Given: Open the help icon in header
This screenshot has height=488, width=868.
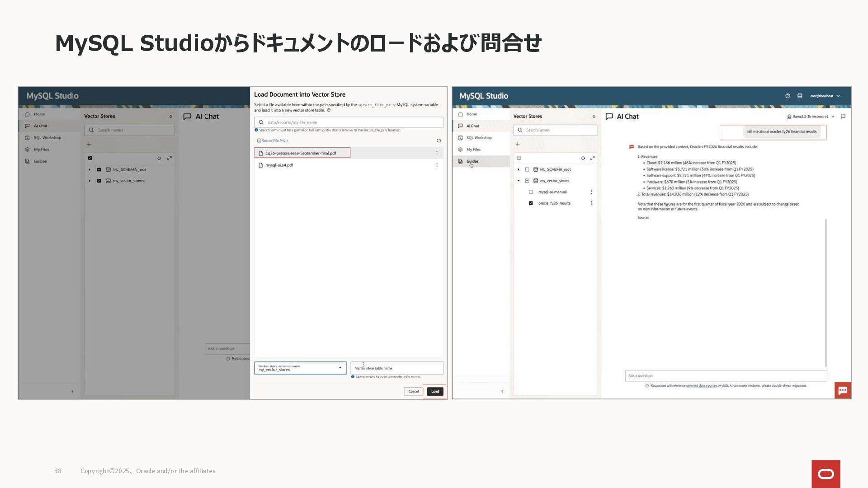Looking at the screenshot, I should (x=788, y=96).
